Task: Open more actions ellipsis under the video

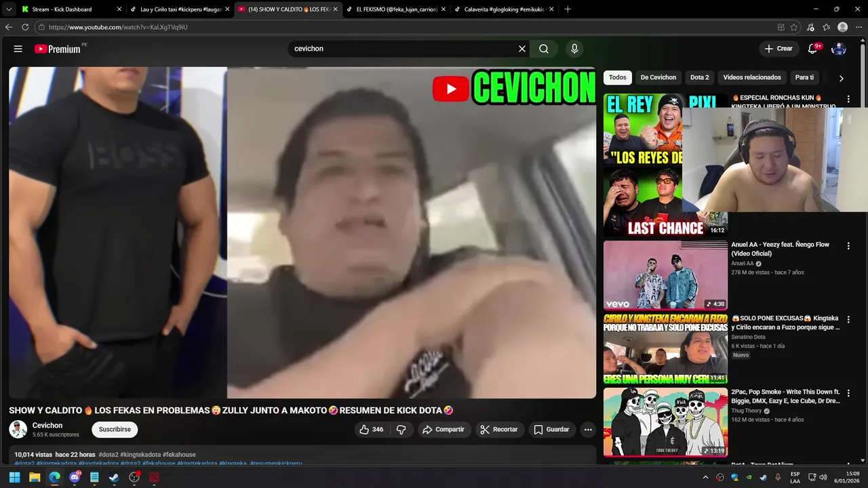Action: (588, 429)
